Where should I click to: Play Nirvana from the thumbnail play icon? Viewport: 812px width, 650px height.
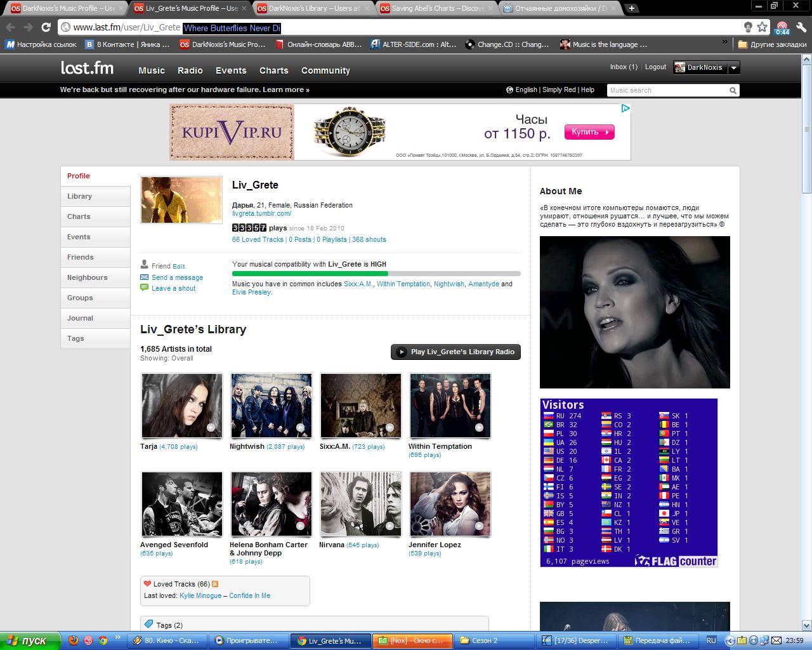coord(390,526)
